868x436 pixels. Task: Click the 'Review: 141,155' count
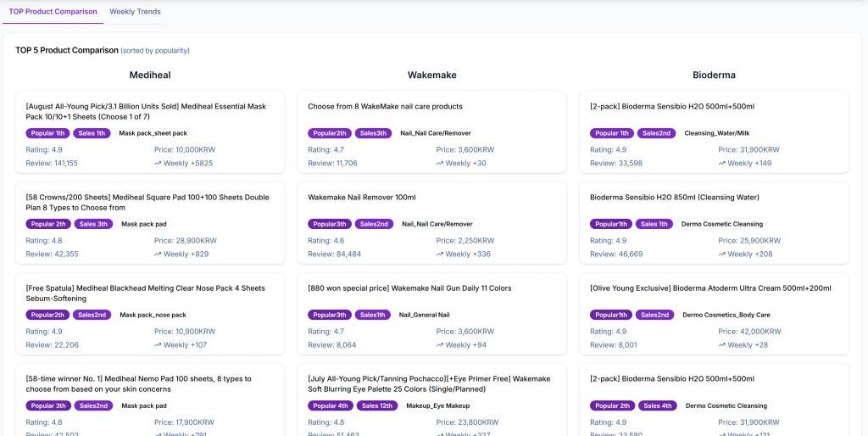pos(52,164)
